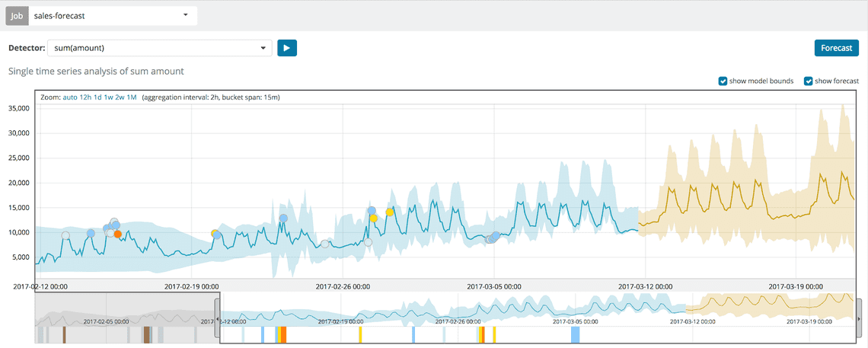Click the yellow anomaly marker near 2017-02-19
The height and width of the screenshot is (348, 868).
click(x=215, y=234)
